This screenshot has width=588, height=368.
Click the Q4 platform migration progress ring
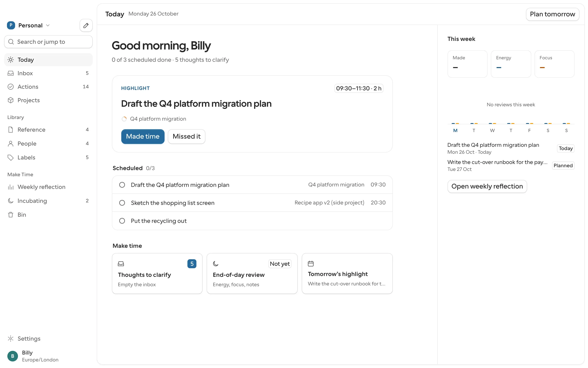(124, 119)
